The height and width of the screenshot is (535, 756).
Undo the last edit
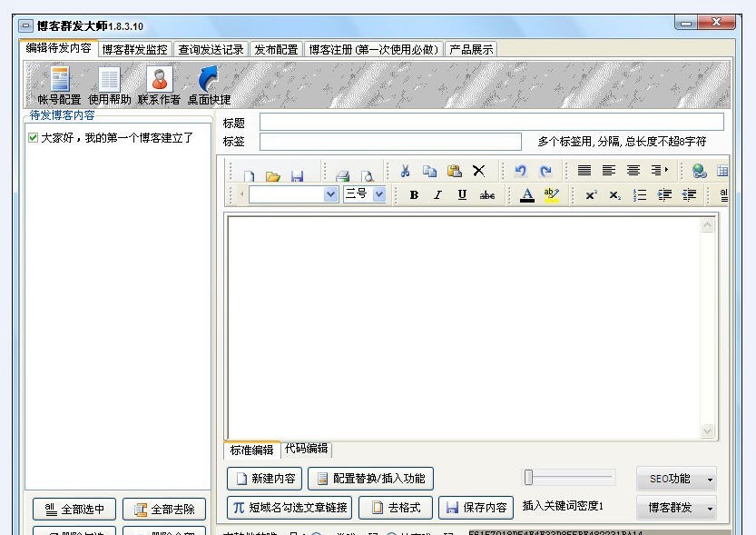tap(521, 171)
